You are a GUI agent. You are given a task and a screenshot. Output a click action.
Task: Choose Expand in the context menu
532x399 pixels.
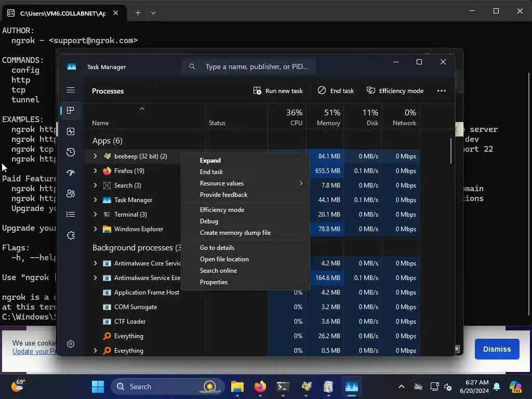pos(246,161)
